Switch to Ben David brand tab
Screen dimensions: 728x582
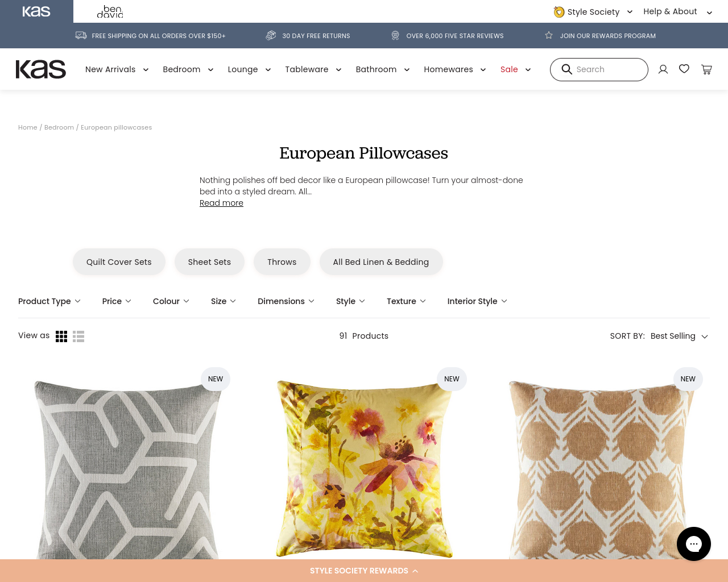coord(110,11)
